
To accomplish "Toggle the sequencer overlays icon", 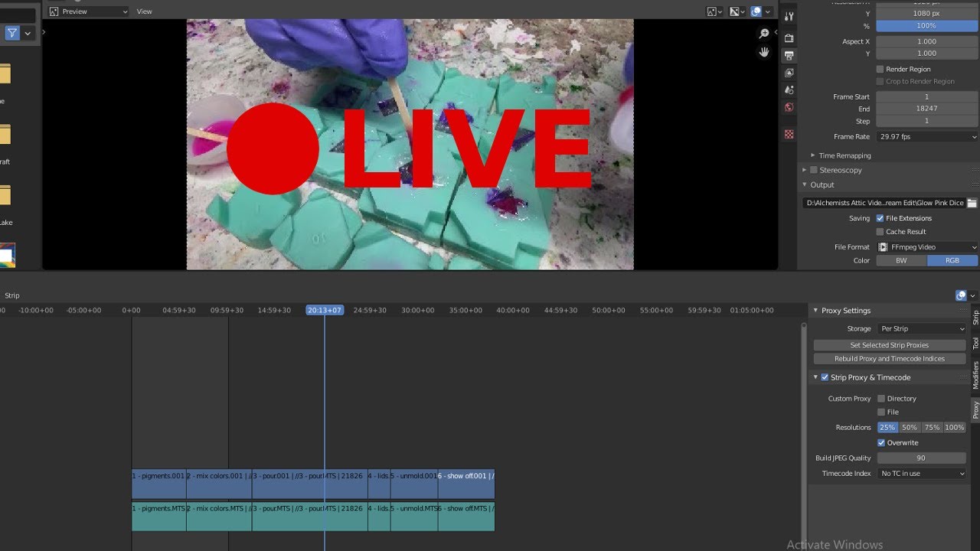I will pos(961,295).
